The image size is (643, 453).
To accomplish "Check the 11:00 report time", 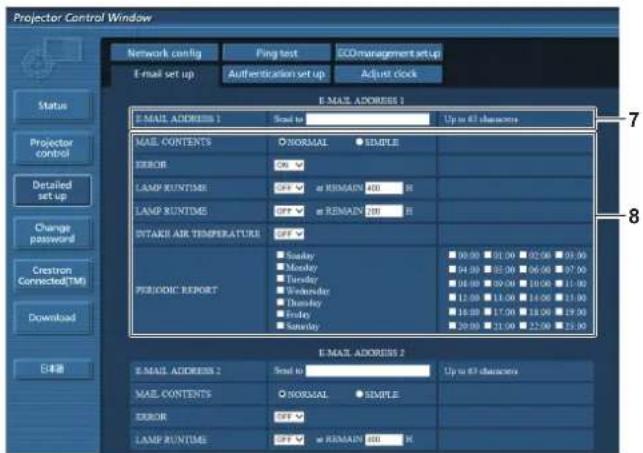I will click(x=559, y=283).
